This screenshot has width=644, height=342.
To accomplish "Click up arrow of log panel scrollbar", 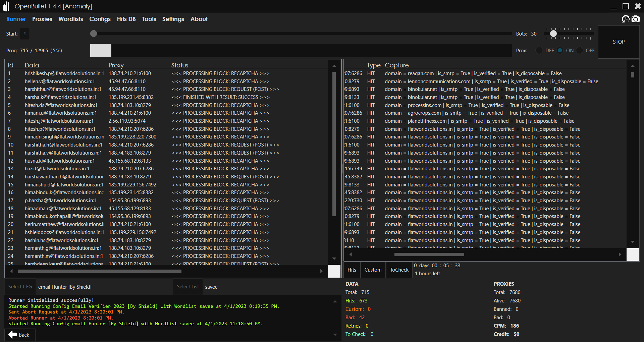I will 335,301.
